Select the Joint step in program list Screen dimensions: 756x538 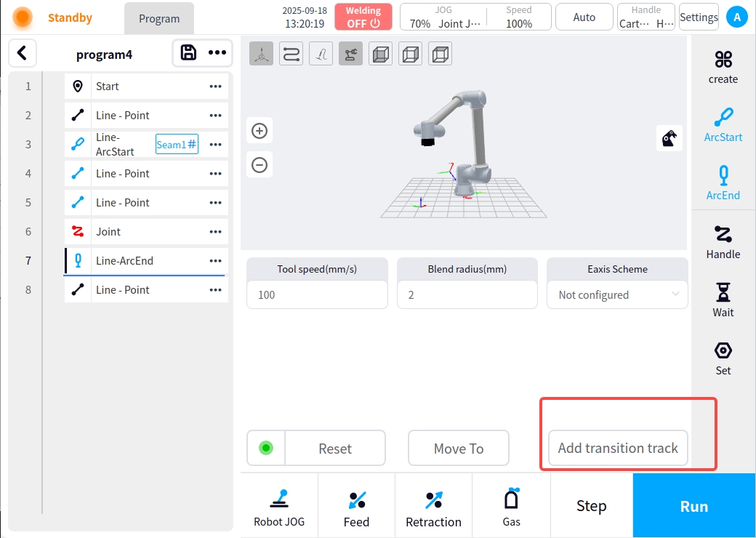point(145,231)
